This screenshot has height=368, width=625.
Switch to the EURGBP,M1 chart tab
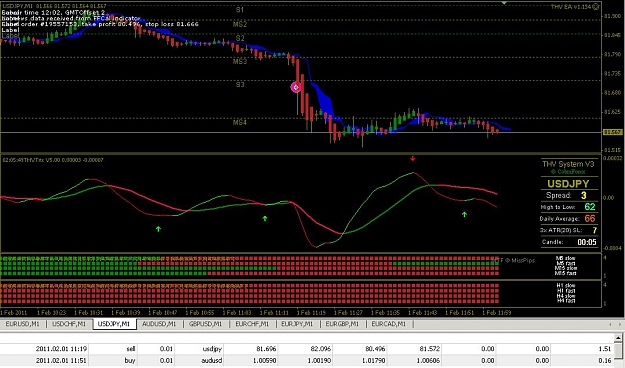tap(343, 324)
